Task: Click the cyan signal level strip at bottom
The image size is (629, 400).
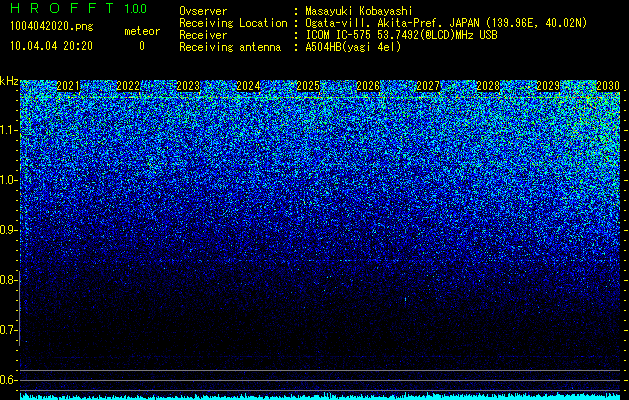Action: coord(320,396)
